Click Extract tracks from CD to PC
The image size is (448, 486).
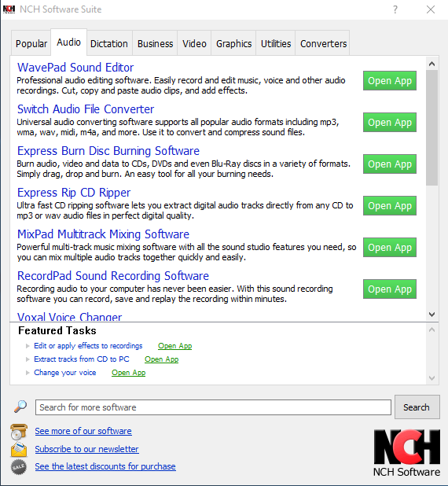[x=82, y=359]
